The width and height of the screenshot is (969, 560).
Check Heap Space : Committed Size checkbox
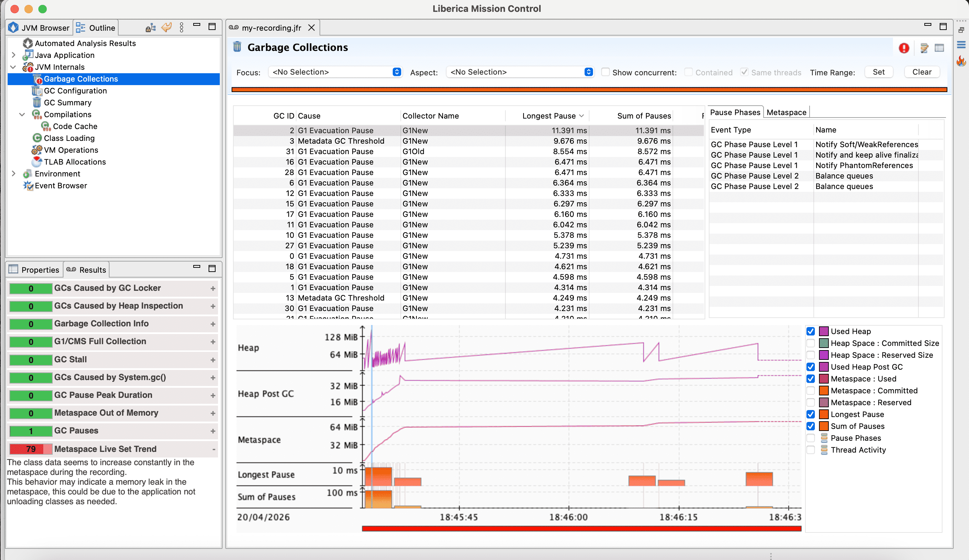point(811,343)
